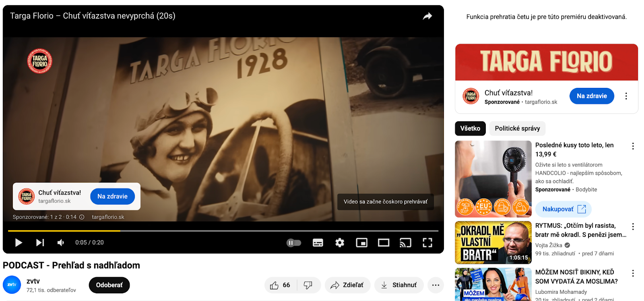Open video settings gear

(340, 243)
